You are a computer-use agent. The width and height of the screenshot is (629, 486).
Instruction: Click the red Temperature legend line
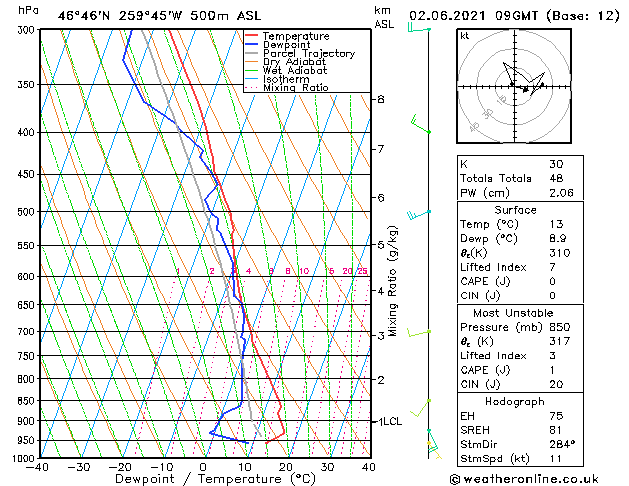coord(251,36)
